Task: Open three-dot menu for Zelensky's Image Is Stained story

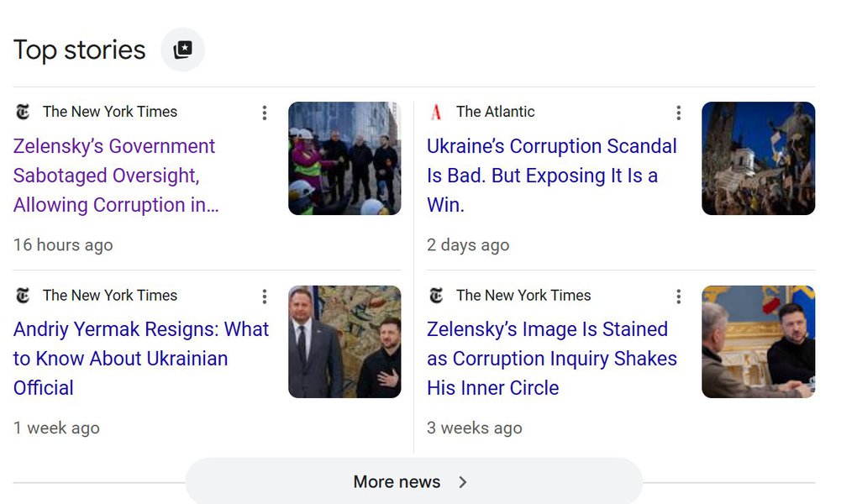Action: 678,297
